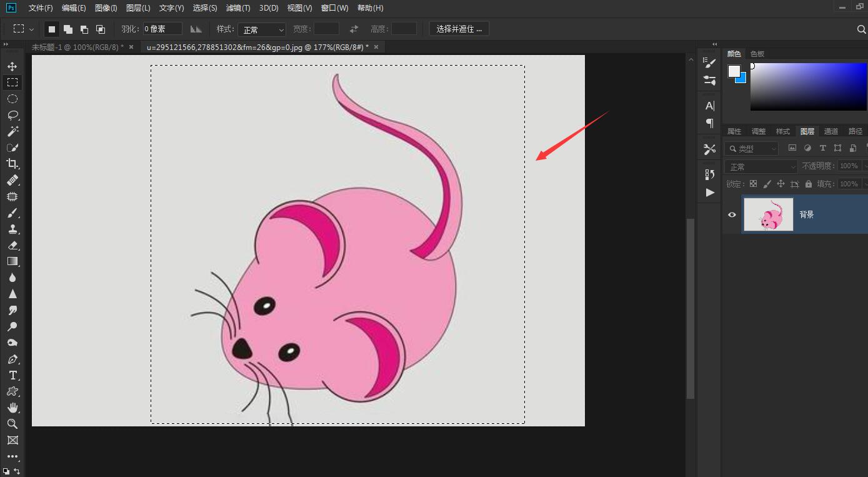Choose the Eraser tool

click(12, 246)
